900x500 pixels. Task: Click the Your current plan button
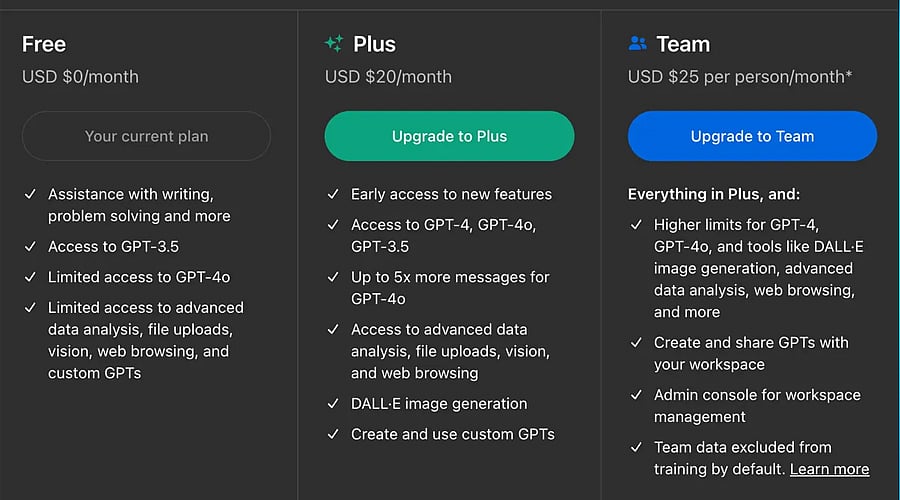tap(146, 136)
